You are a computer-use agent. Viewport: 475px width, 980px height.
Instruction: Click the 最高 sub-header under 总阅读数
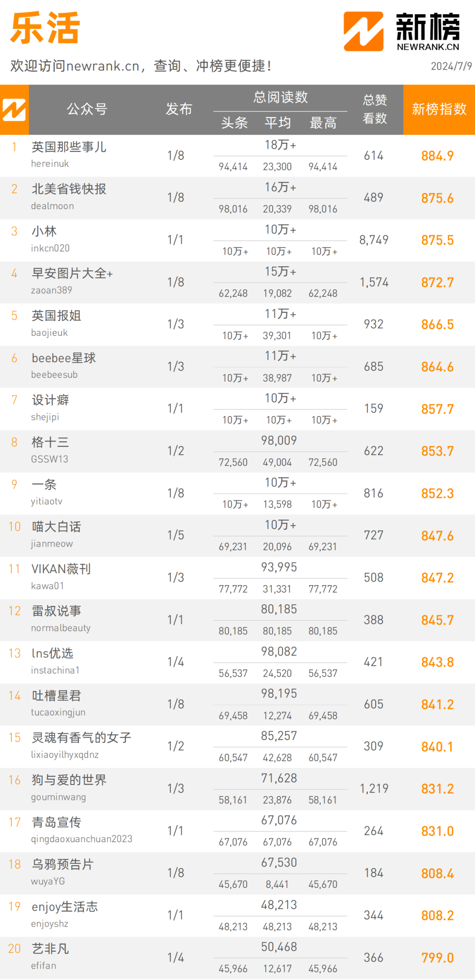point(323,122)
